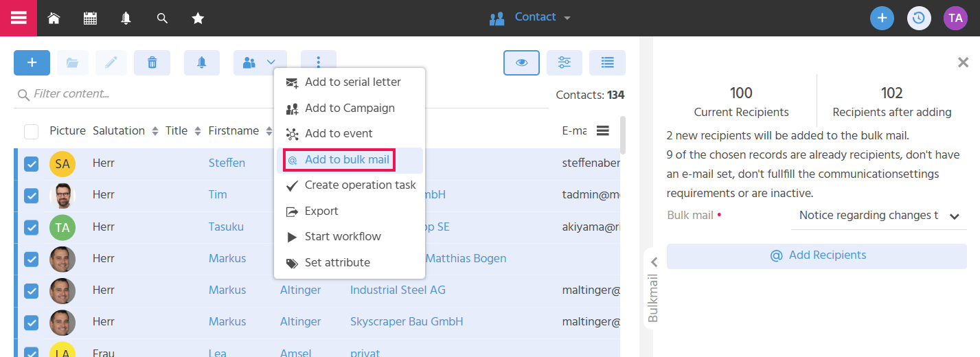This screenshot has width=980, height=357.
Task: Open the hamburger main menu
Action: tap(19, 18)
